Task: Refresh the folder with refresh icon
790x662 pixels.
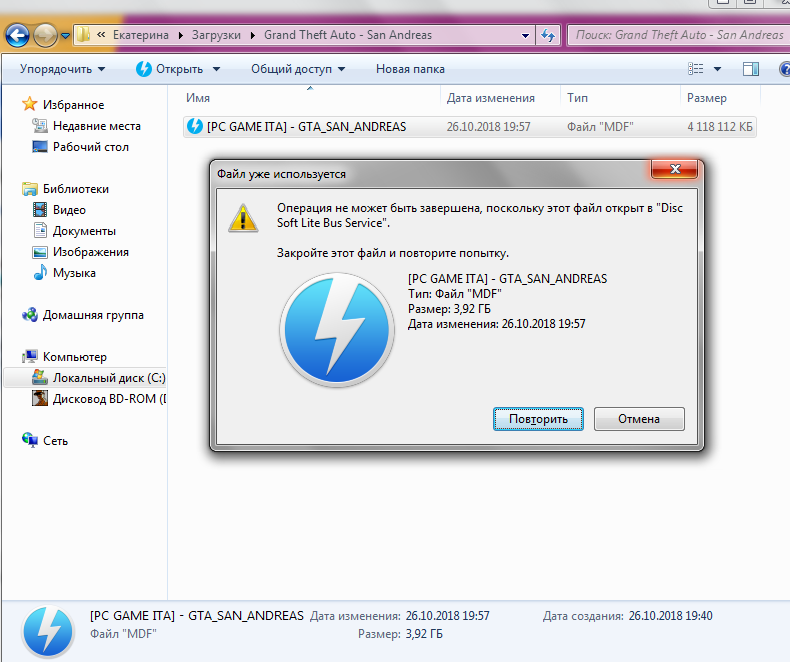Action: pyautogui.click(x=548, y=35)
